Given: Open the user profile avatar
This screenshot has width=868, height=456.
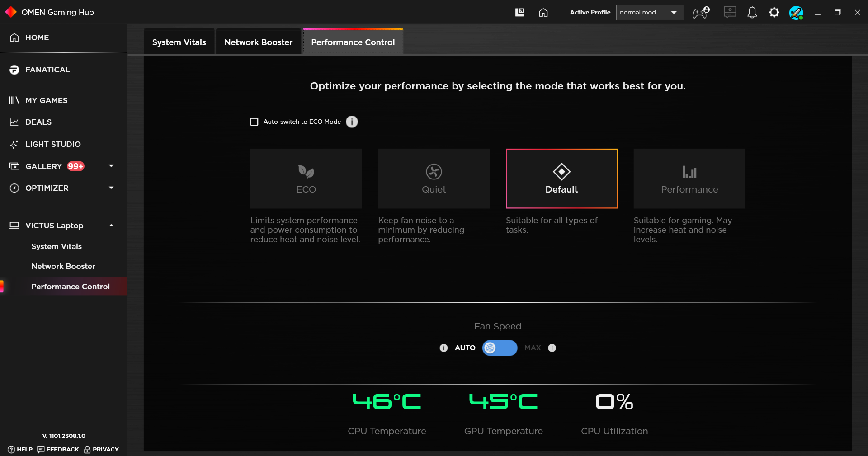Looking at the screenshot, I should tap(796, 13).
